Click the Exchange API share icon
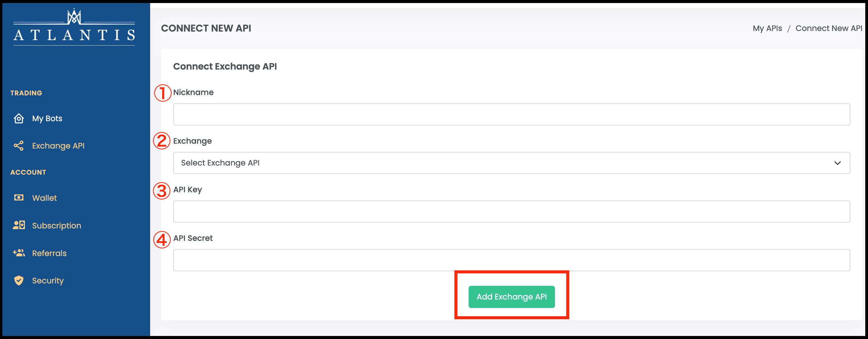Viewport: 868px width, 339px height. pyautogui.click(x=19, y=146)
